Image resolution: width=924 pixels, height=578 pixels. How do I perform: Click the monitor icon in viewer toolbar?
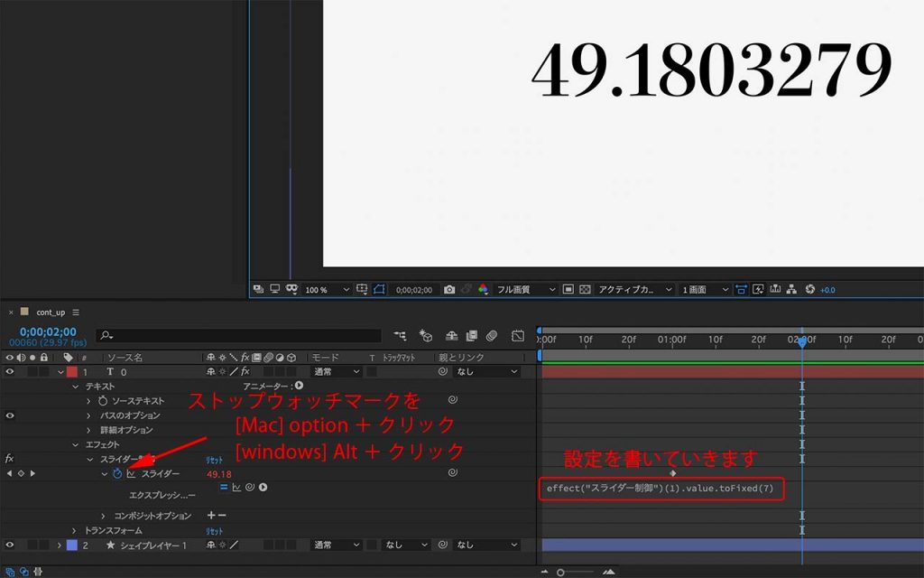274,289
